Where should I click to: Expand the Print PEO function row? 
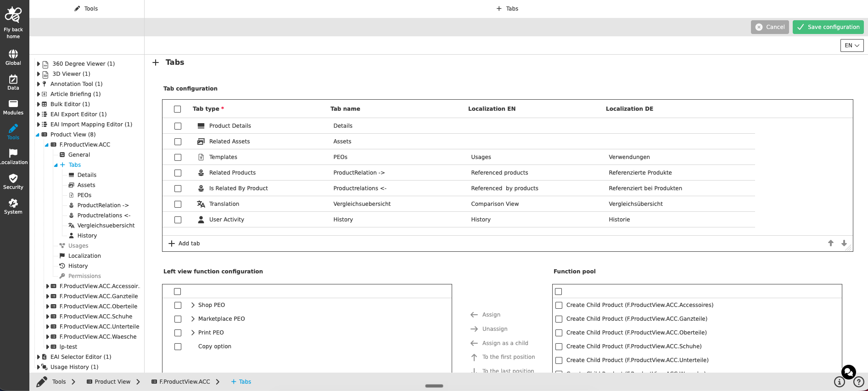point(193,333)
